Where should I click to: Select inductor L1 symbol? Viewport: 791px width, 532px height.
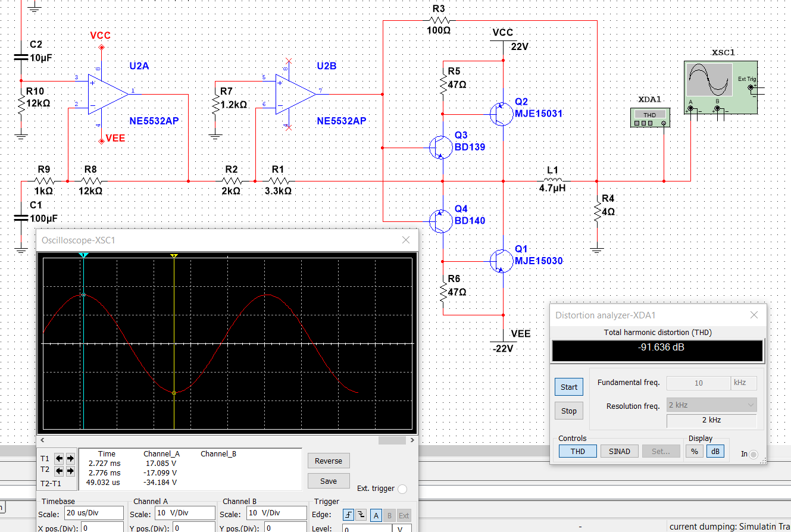[x=552, y=180]
